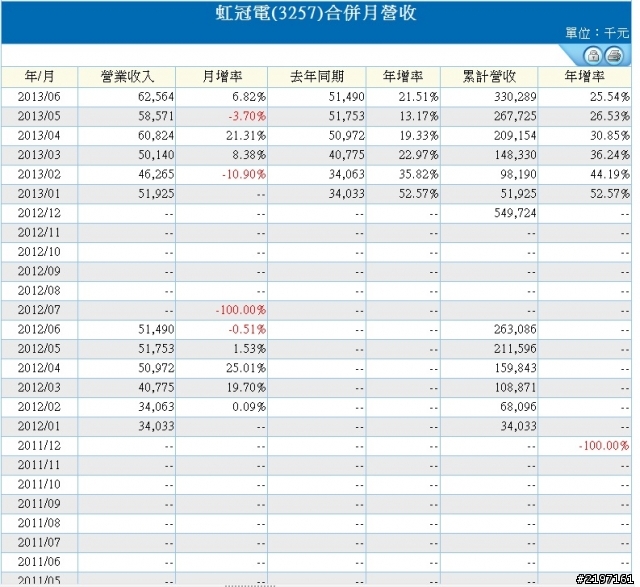
Task: Click -100.00% in the 2012/07 row
Action: [x=241, y=310]
